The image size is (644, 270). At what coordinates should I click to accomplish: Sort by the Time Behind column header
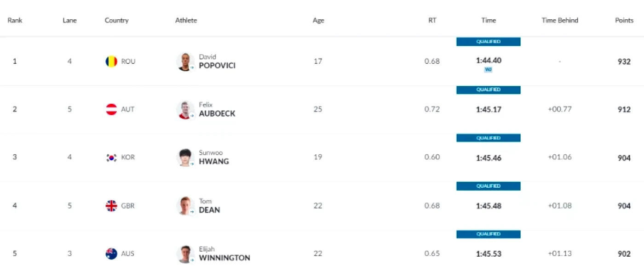pos(560,20)
